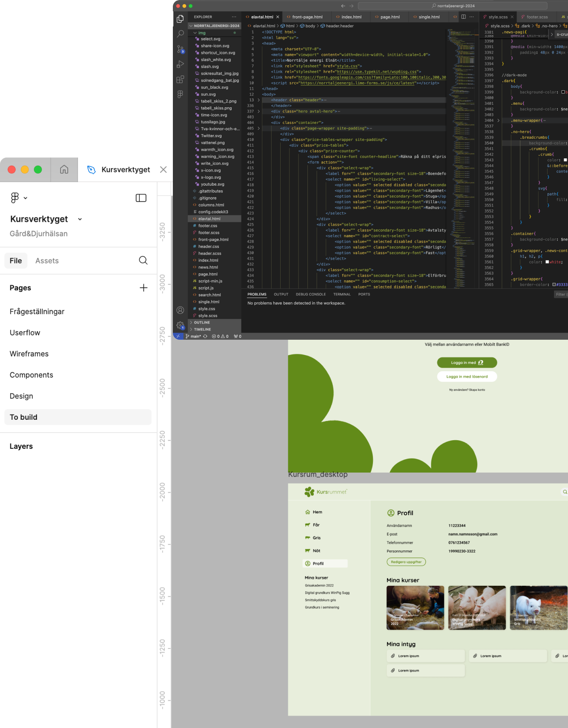Open the Accounts icon in VS Code activity bar

click(x=180, y=310)
